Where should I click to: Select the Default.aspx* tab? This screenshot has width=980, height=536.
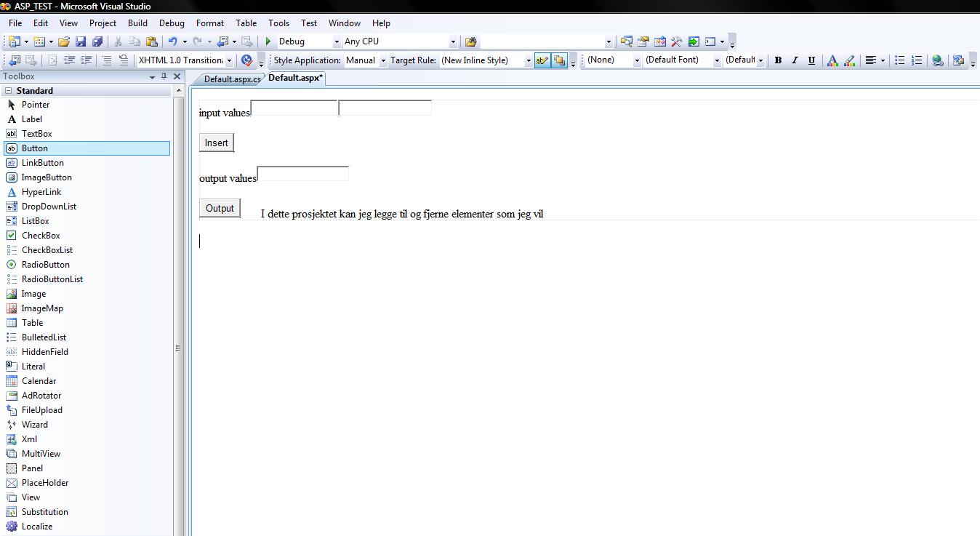click(295, 78)
